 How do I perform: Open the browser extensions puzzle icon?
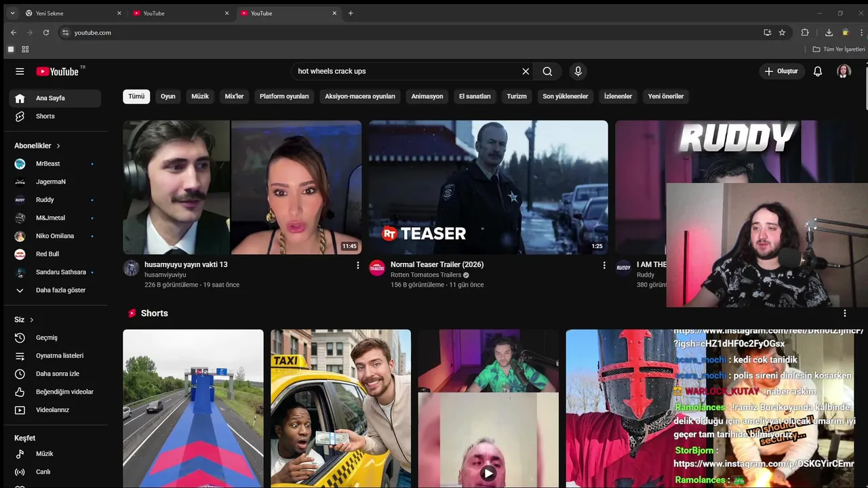coord(805,33)
